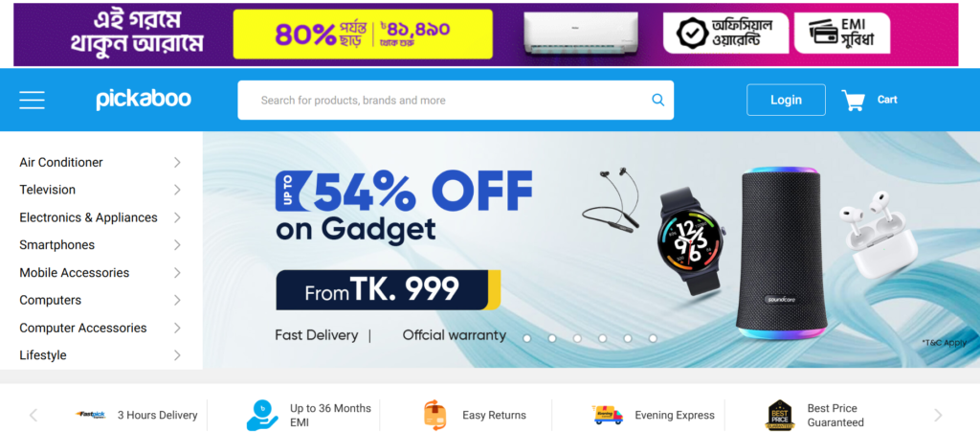Image resolution: width=980 pixels, height=432 pixels.
Task: Click the Easy Returns box icon
Action: (435, 415)
